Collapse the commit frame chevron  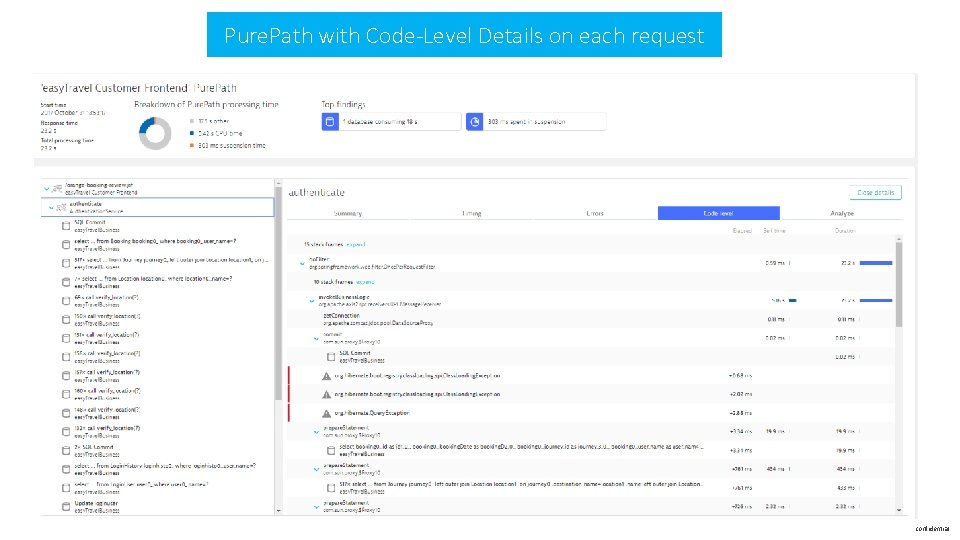[x=316, y=338]
